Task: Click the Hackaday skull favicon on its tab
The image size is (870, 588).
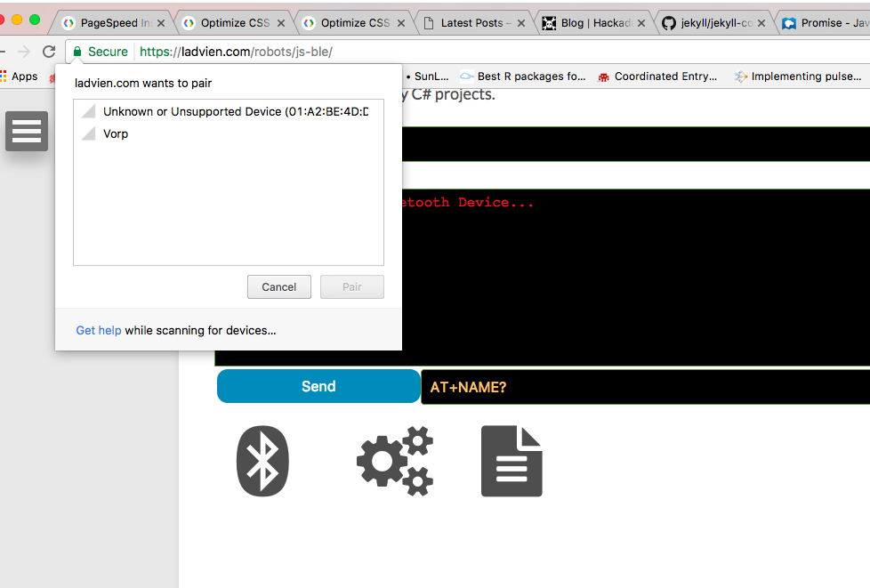Action: [x=549, y=22]
